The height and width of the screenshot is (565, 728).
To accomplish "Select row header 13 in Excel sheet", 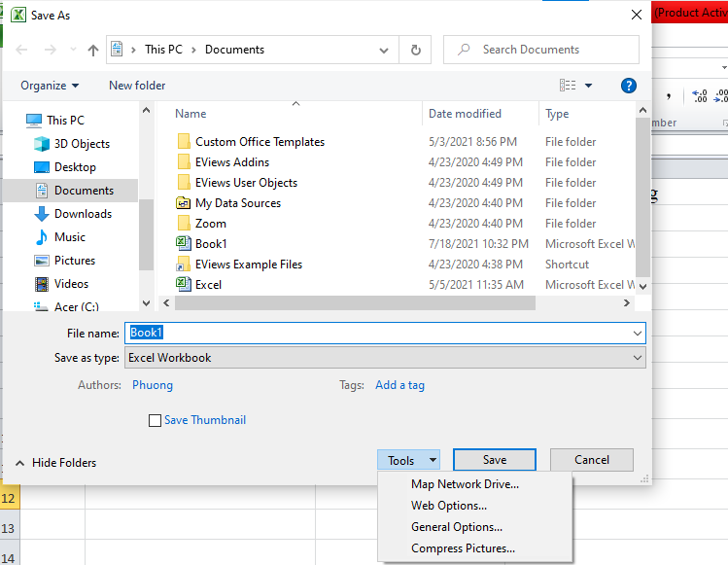I will [10, 529].
